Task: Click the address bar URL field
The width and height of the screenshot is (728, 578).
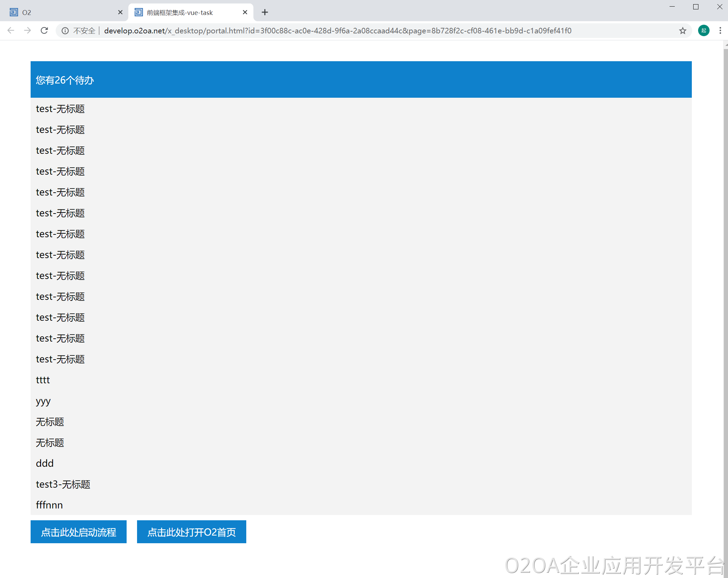Action: (x=337, y=31)
